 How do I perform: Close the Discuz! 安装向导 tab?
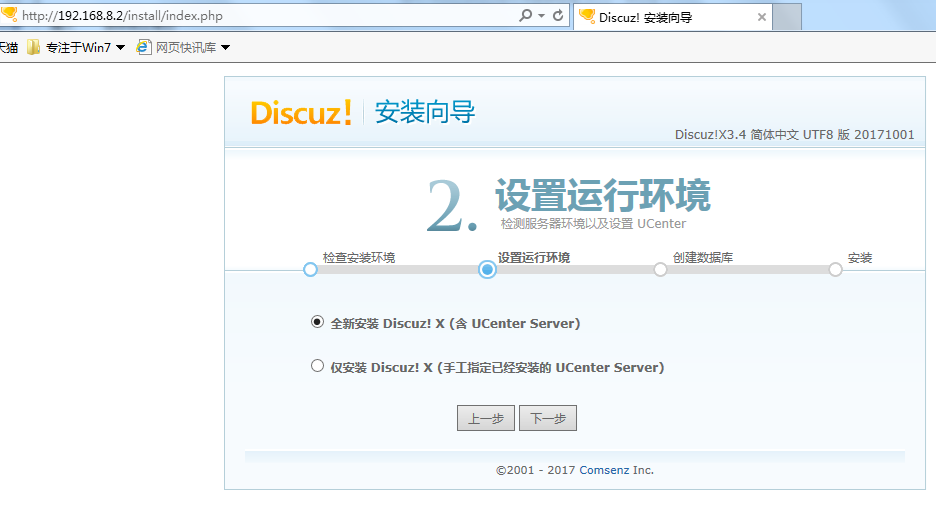pyautogui.click(x=762, y=17)
